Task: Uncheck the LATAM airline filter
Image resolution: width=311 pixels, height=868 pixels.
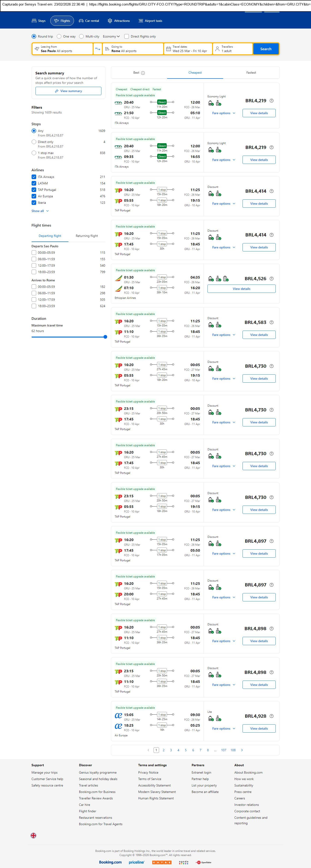Action: coord(34,183)
